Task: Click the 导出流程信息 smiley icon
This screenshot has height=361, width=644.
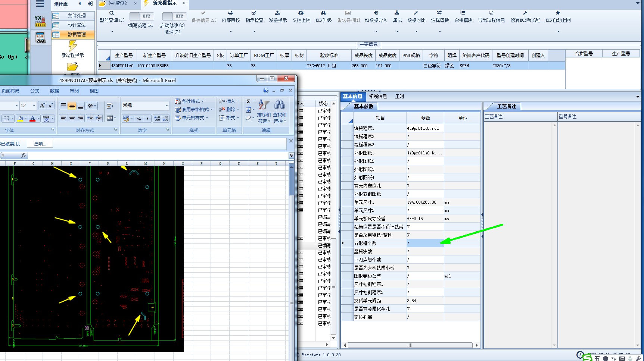Action: [x=491, y=13]
